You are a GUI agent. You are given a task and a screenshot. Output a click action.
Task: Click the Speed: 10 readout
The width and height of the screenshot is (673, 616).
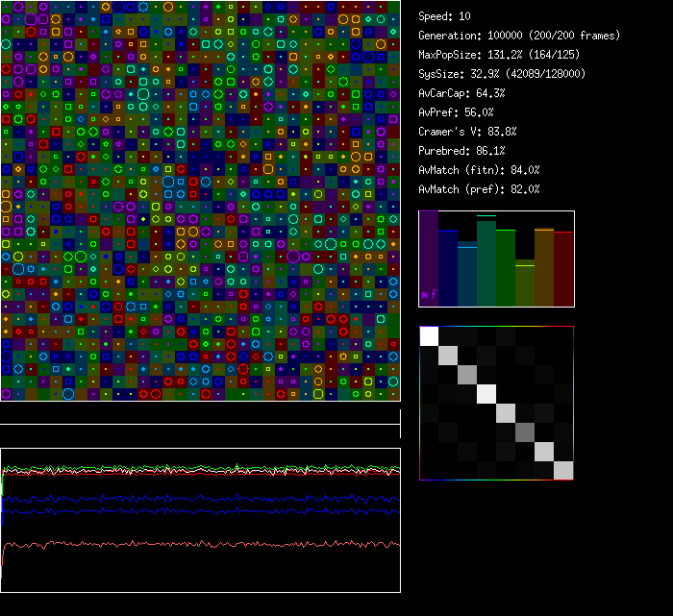click(x=444, y=16)
